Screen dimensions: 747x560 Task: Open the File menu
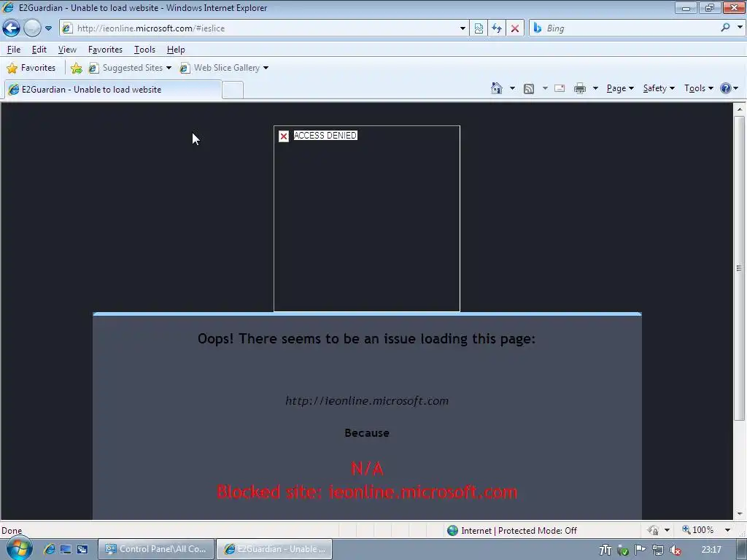[13, 50]
